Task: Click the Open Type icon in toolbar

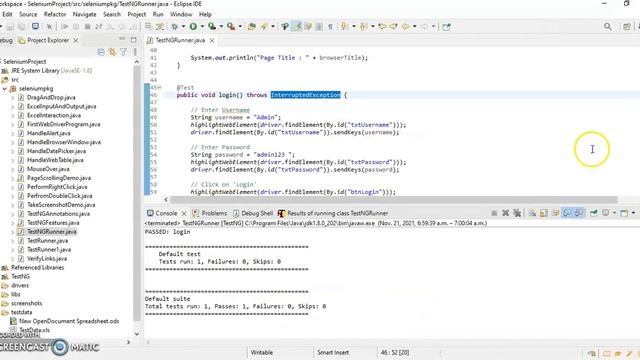Action: pyautogui.click(x=251, y=27)
